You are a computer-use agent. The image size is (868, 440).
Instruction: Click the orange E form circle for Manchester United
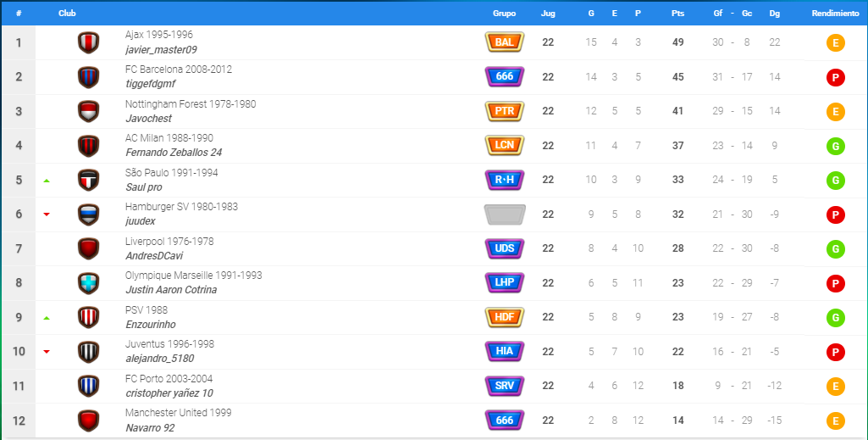pyautogui.click(x=835, y=421)
